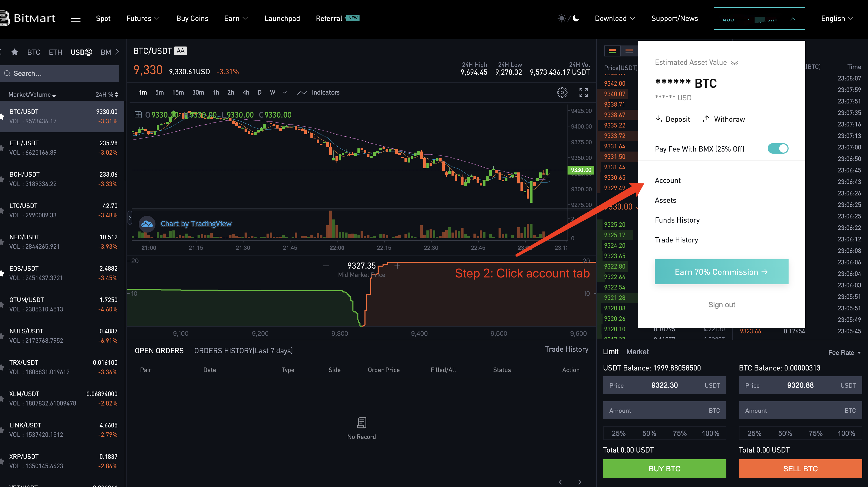The height and width of the screenshot is (487, 868).
Task: Switch to ORDERS HISTORY tab
Action: point(243,351)
